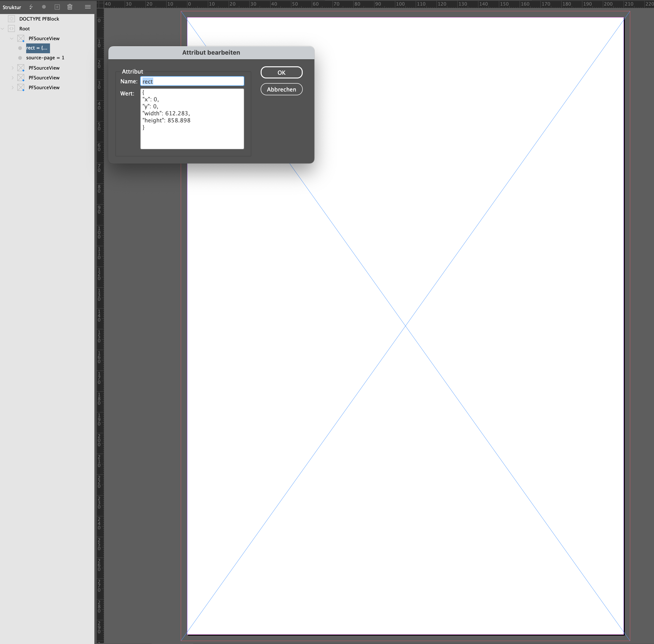Expand the last PFSourceView node
The image size is (654, 644).
tap(13, 88)
